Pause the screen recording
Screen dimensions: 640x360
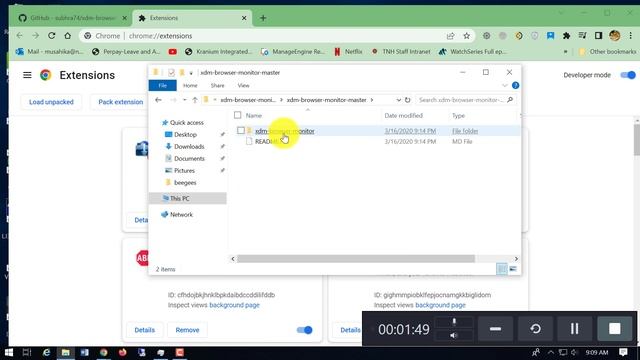[x=574, y=329]
